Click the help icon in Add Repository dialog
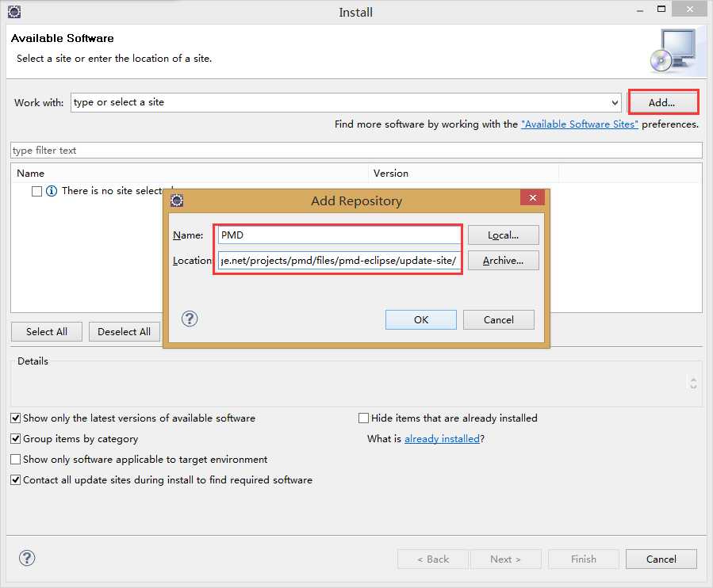Screen dimensions: 713x588 [190, 319]
